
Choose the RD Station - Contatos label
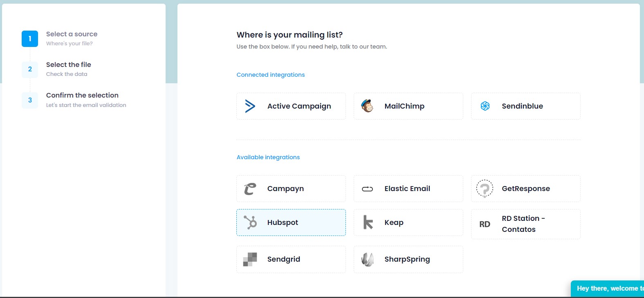(523, 224)
